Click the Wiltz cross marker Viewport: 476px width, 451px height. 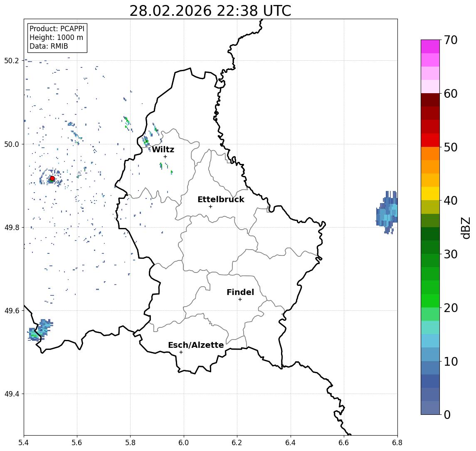pyautogui.click(x=165, y=156)
